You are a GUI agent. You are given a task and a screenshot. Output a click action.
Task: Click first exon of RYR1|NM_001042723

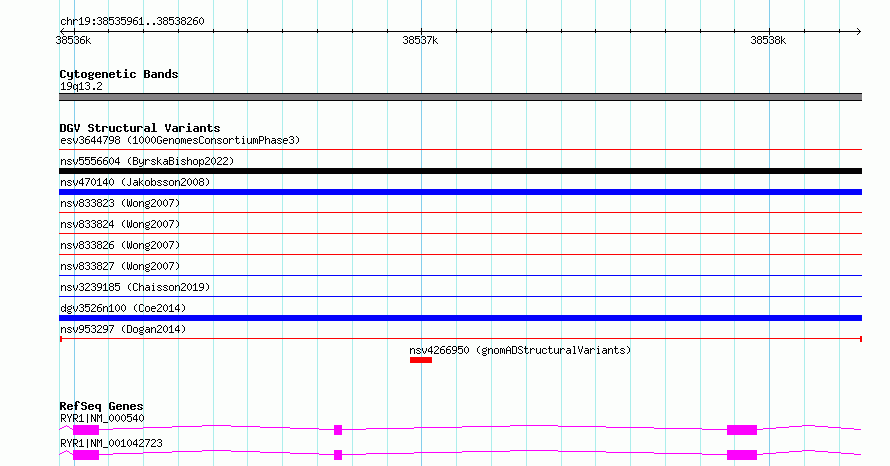86,455
